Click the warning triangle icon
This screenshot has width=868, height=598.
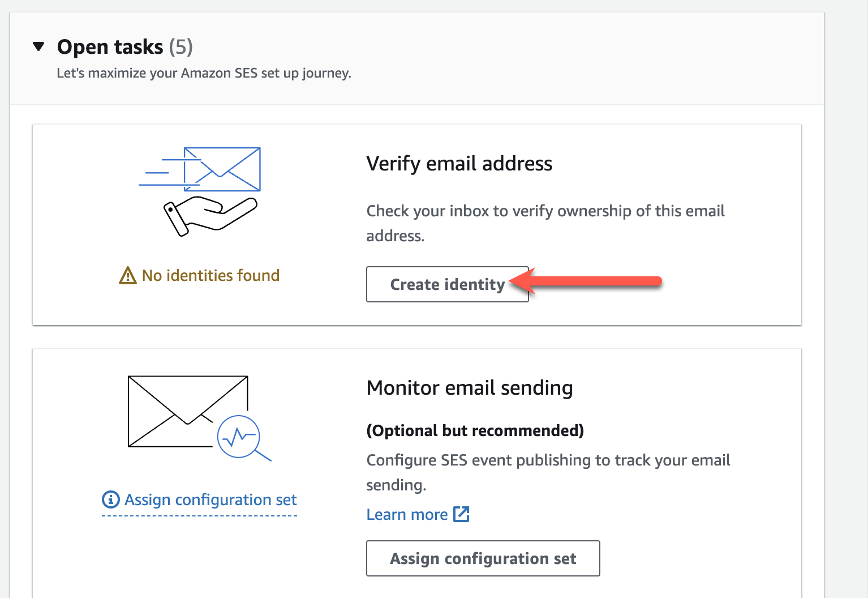[128, 276]
